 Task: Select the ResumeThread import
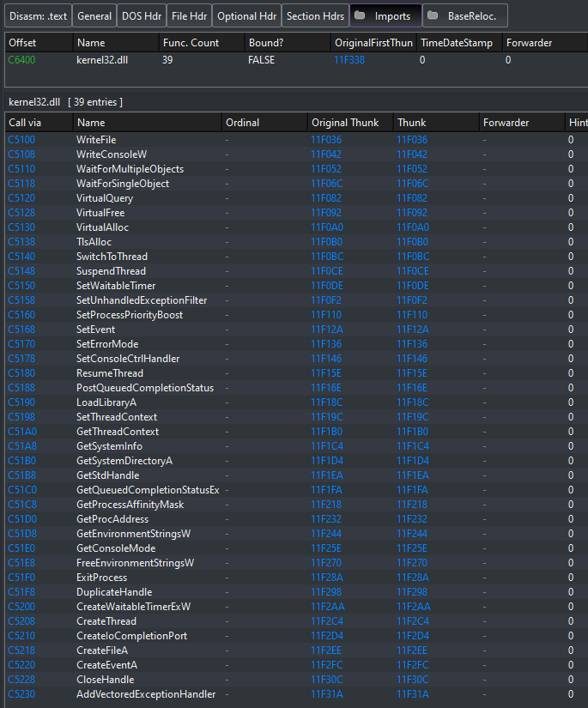[296, 373]
